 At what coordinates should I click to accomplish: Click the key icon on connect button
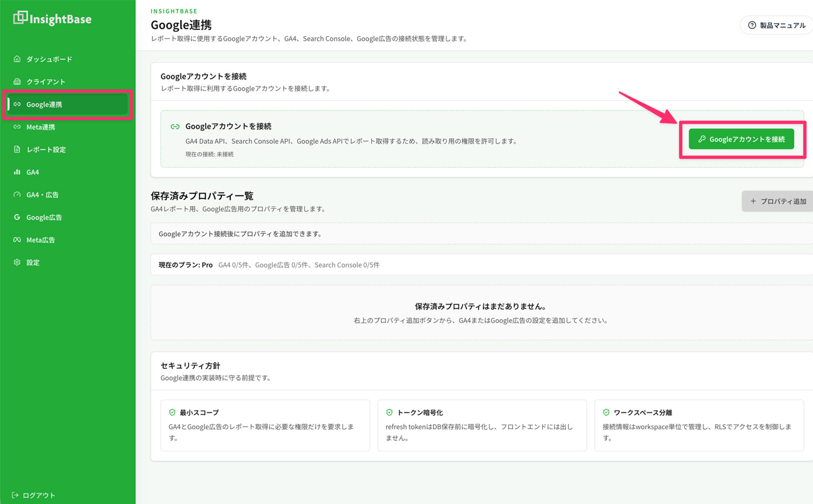(x=702, y=139)
